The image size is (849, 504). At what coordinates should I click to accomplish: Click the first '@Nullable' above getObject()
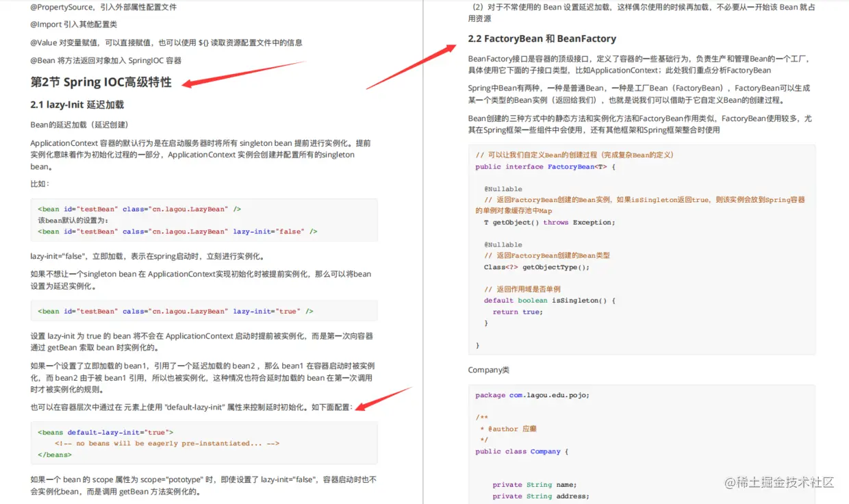503,189
